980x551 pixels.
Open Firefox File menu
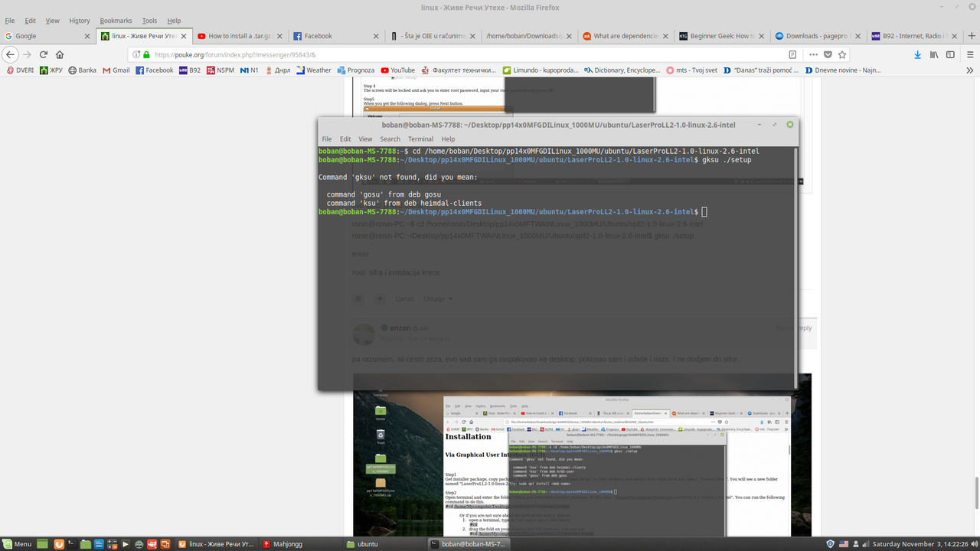10,21
